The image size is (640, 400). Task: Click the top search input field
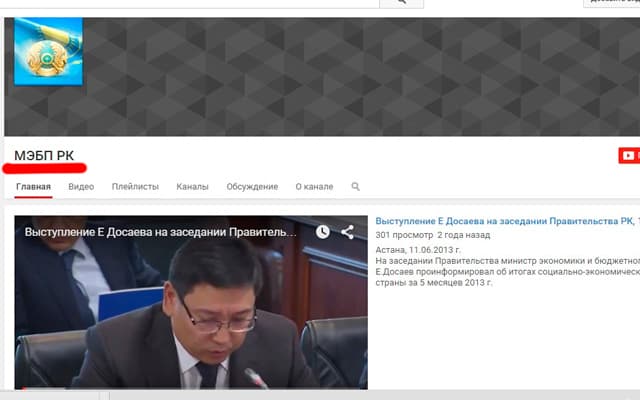[x=190, y=3]
